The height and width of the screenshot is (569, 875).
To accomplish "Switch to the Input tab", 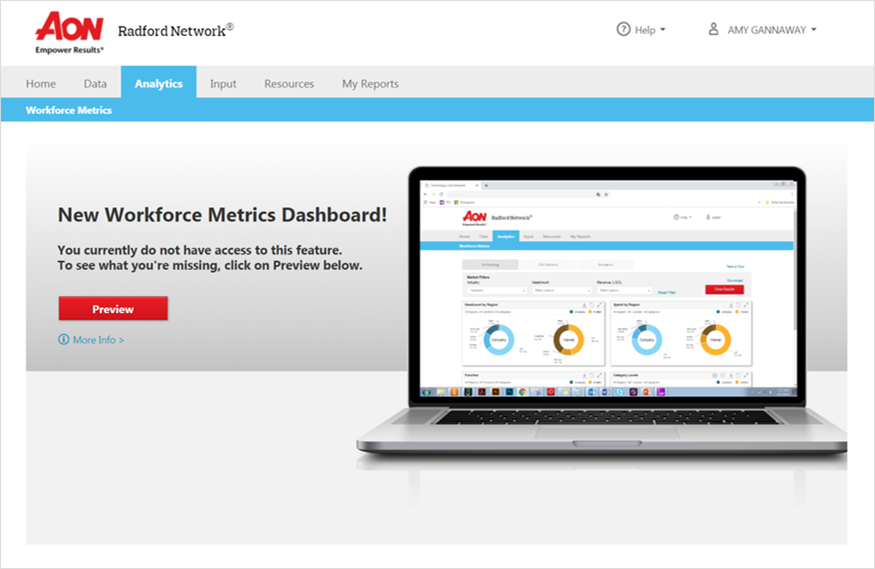I will (223, 84).
